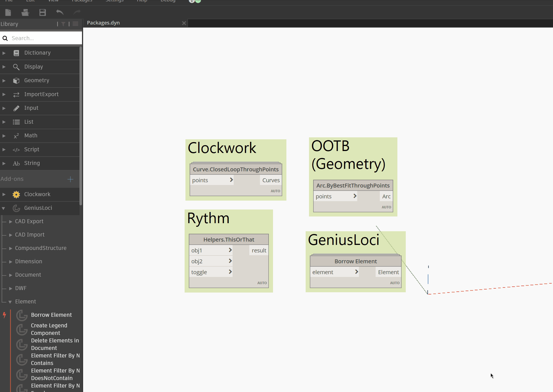Click the Curves output port
553x392 pixels.
click(271, 180)
